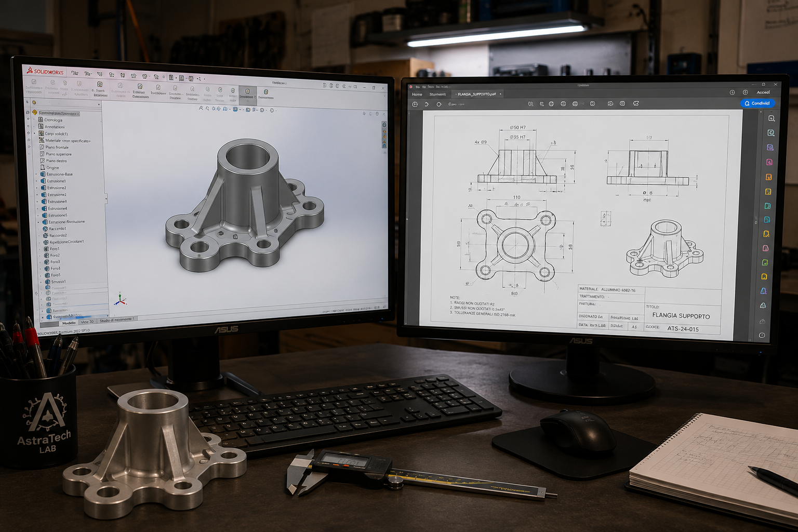Click the pattern icon beside RipetizioneCircolare1
Screen dimensions: 798x532
pos(46,242)
